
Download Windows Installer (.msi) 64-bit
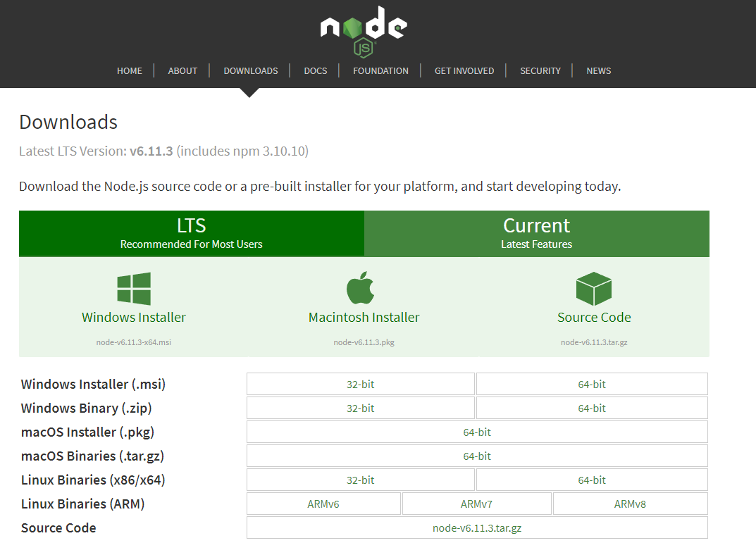pos(592,384)
